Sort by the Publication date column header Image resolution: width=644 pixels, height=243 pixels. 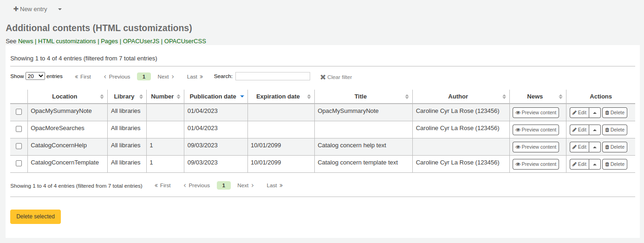216,97
